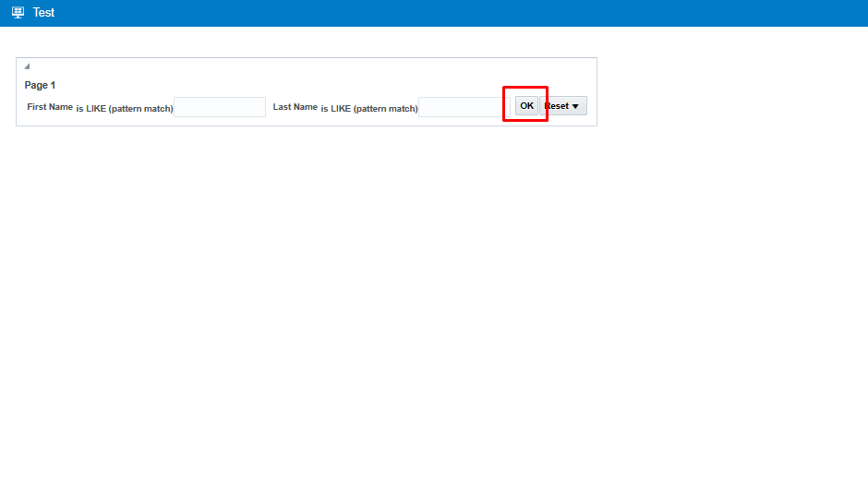This screenshot has width=868, height=491.
Task: Click the First Name input field
Action: pos(220,107)
